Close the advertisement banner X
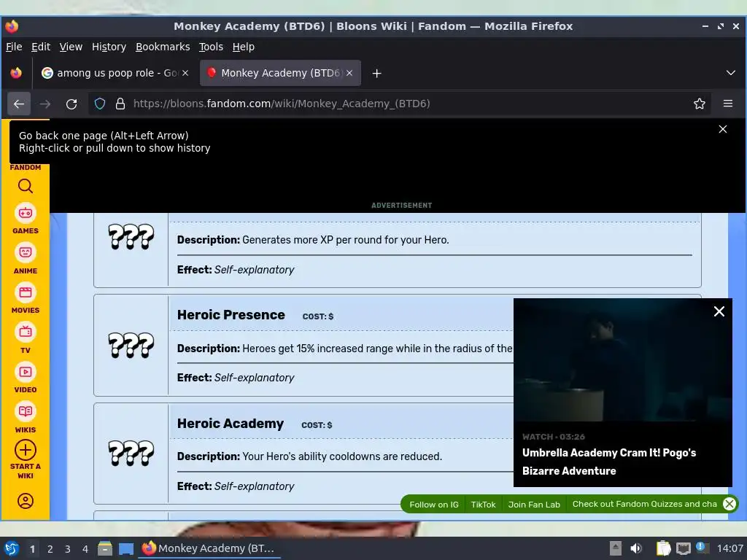747x560 pixels. 723,129
